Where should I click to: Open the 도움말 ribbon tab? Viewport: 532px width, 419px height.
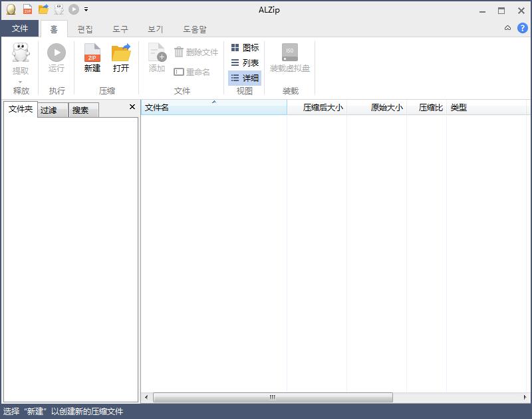(x=195, y=29)
